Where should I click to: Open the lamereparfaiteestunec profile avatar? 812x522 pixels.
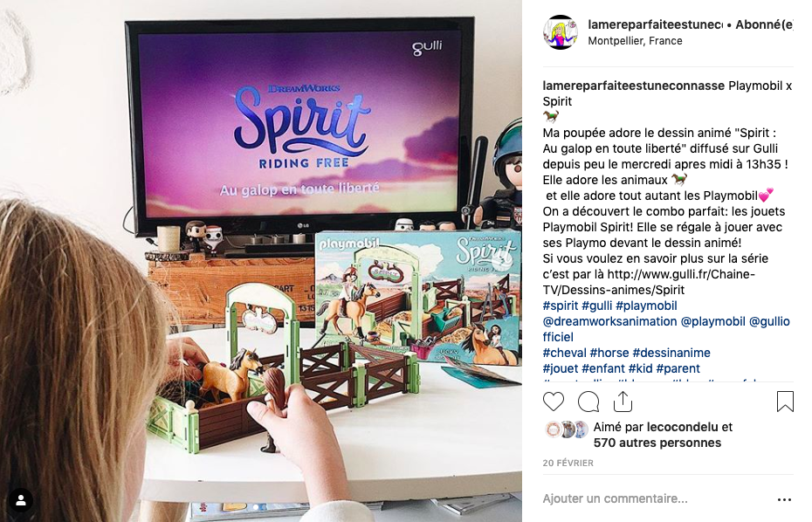561,32
